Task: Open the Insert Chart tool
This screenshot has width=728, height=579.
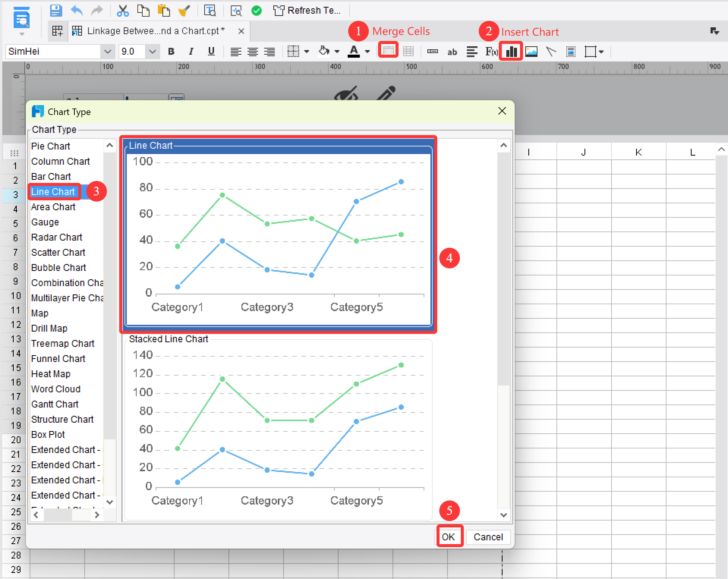Action: pyautogui.click(x=510, y=50)
